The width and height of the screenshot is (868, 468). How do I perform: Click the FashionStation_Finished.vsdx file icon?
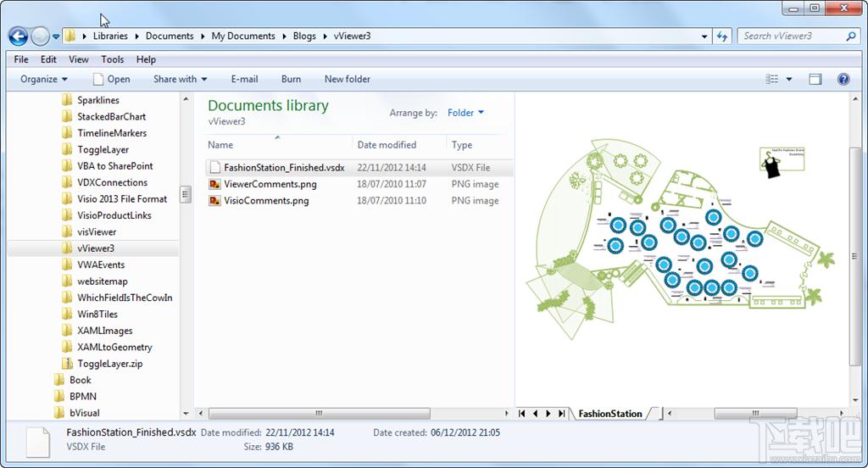(x=214, y=167)
